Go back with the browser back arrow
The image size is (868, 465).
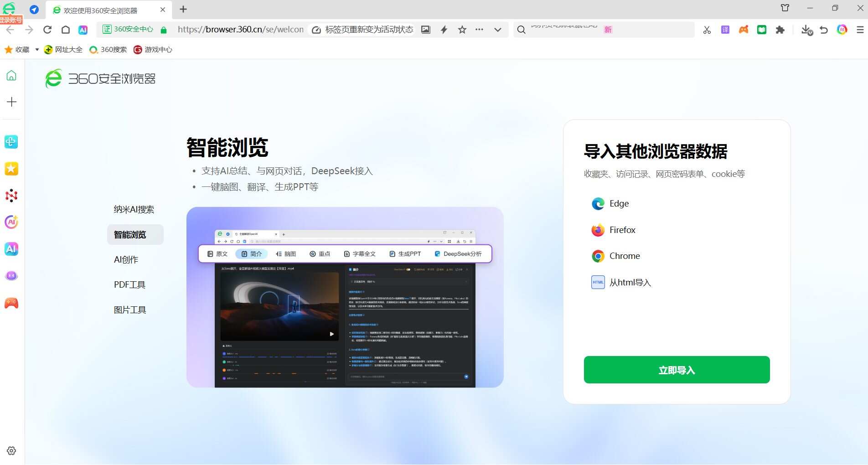click(x=10, y=30)
